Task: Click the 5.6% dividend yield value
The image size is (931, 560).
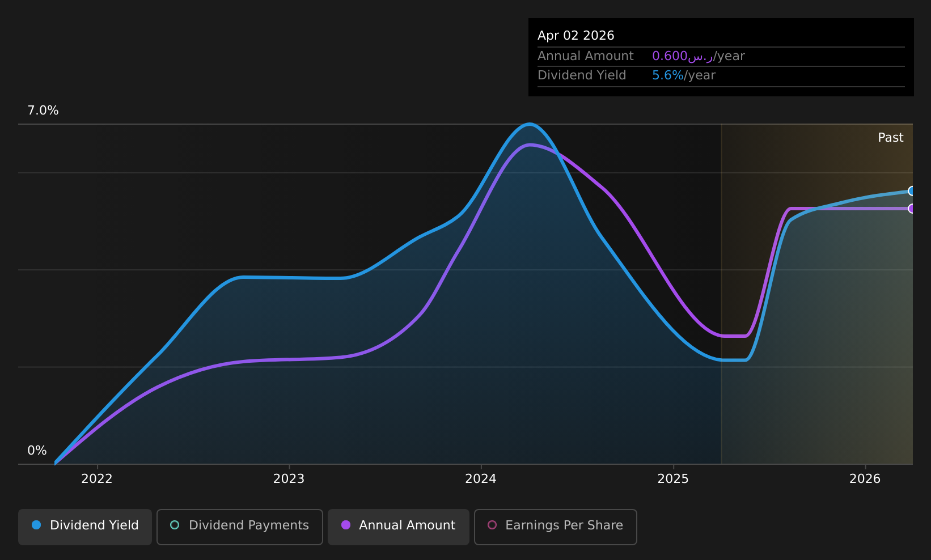Action: (x=668, y=75)
